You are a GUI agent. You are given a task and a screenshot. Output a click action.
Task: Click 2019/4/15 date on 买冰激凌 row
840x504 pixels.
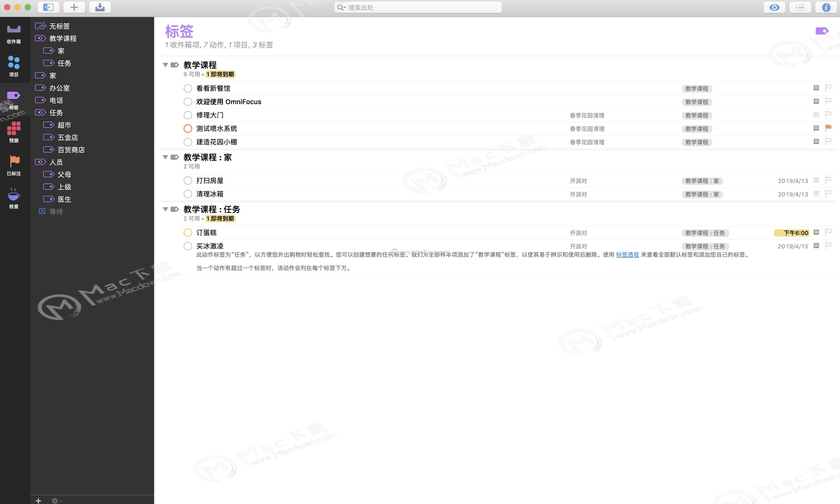point(793,246)
